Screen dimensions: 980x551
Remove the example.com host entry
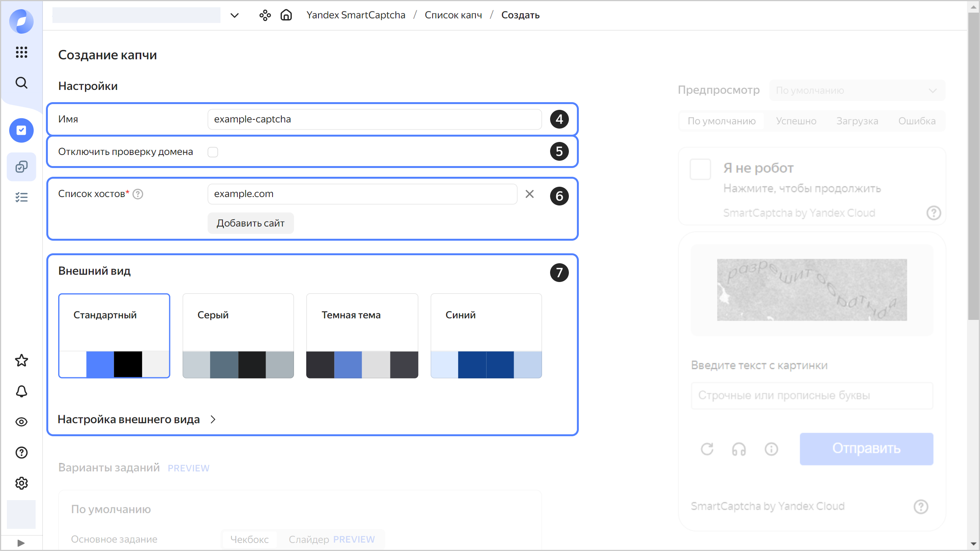(x=529, y=194)
